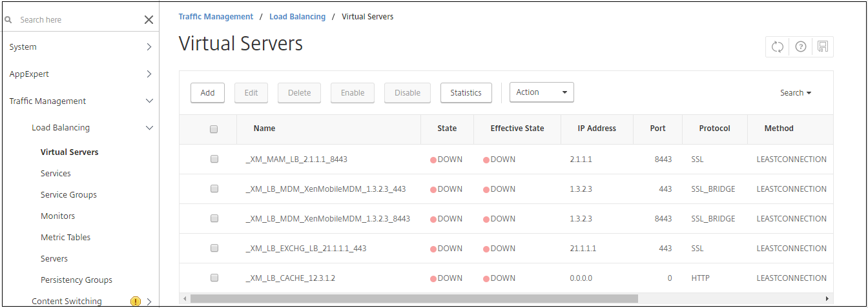Screen dimensions: 868x308
Task: Select checkbox for _XM_LB_MDM_XenMobileMDM_1.3.2.3_443
Action: tap(214, 189)
